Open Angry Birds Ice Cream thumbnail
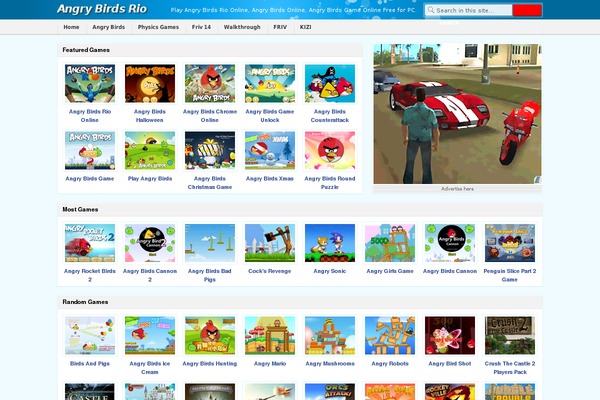This screenshot has width=600, height=400. tap(150, 335)
